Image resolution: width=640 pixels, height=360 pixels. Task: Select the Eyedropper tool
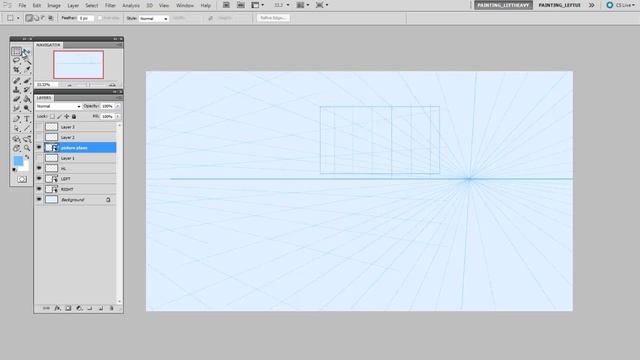point(26,70)
